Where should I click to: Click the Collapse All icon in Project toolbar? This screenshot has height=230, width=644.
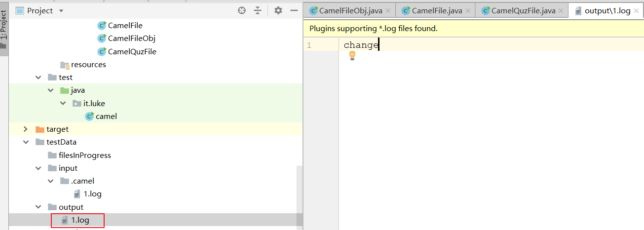pos(258,10)
